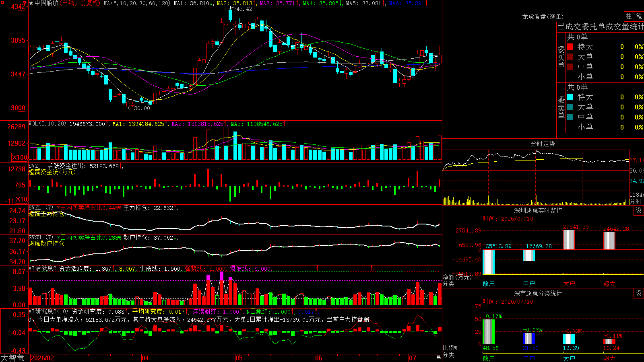Click the 时间: 2026/07/10 text in 深圳超赢实时监控
The image size is (644, 362).
508,219
